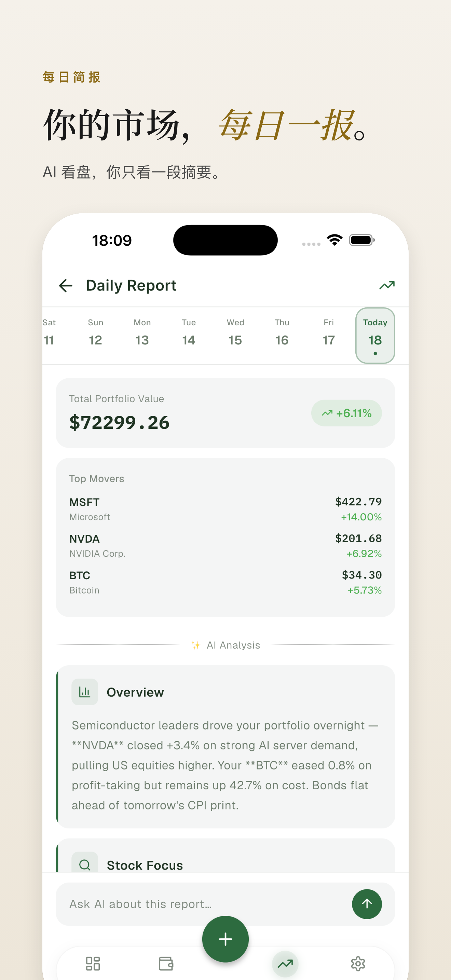Open the settings gear tab icon
The width and height of the screenshot is (451, 980).
(x=358, y=963)
